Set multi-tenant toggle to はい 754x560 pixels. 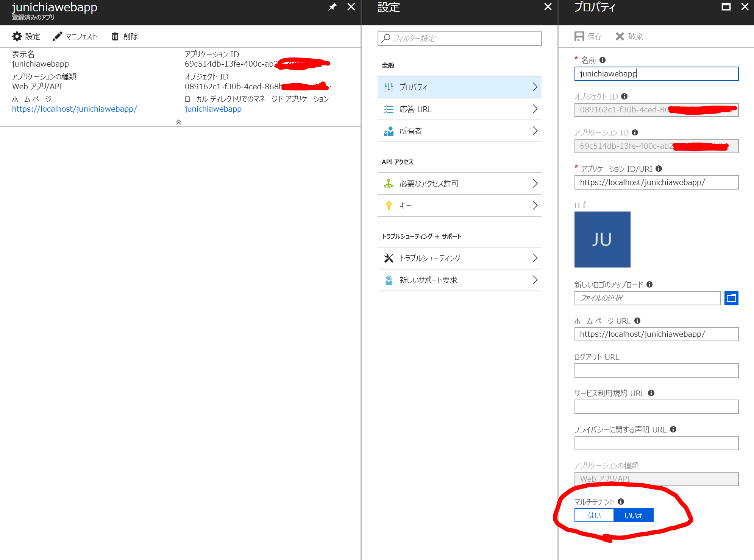(594, 515)
